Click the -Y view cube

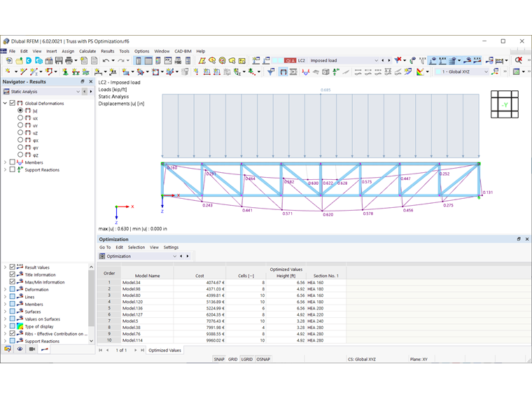coord(505,104)
